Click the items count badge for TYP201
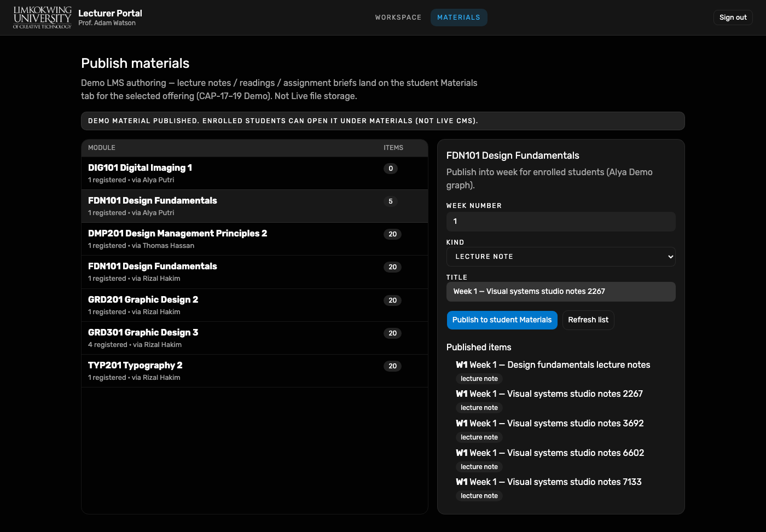 pos(392,366)
